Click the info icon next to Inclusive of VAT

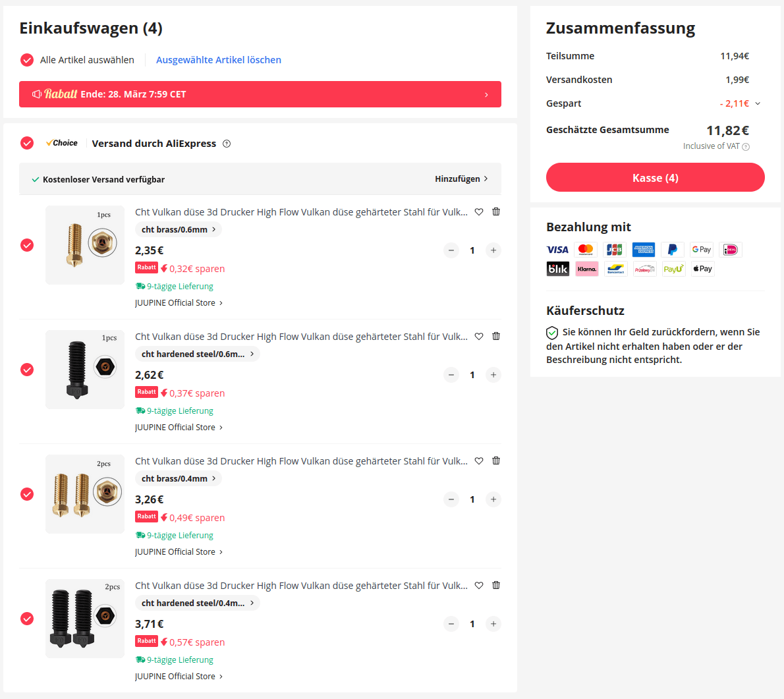click(x=746, y=147)
